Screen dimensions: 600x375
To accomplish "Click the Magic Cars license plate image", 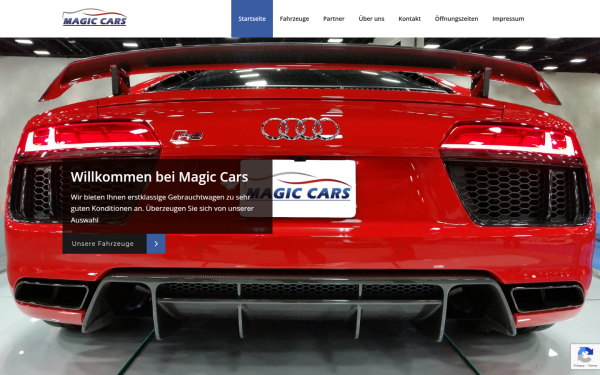I will pyautogui.click(x=298, y=189).
